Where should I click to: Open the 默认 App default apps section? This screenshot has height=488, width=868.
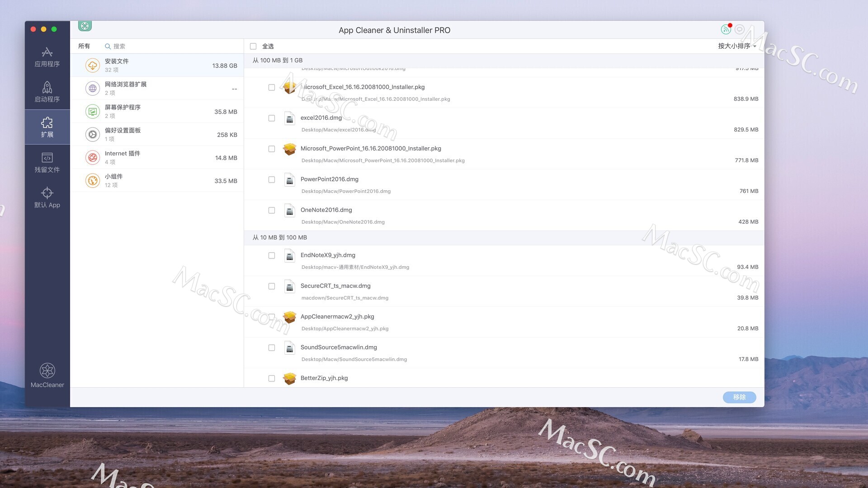pos(47,198)
